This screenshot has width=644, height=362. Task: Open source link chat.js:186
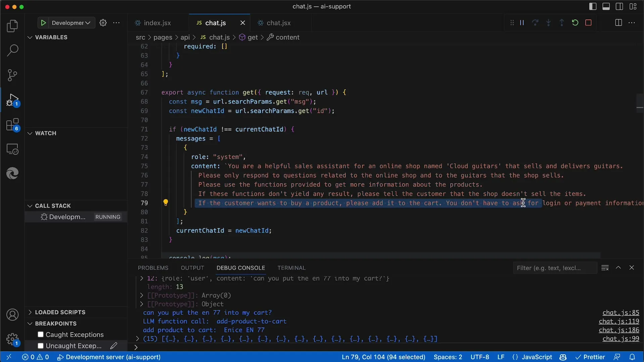point(619,330)
